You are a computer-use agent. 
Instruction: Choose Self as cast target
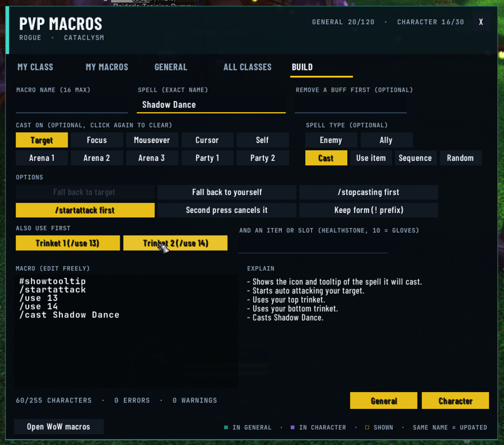[x=262, y=140]
